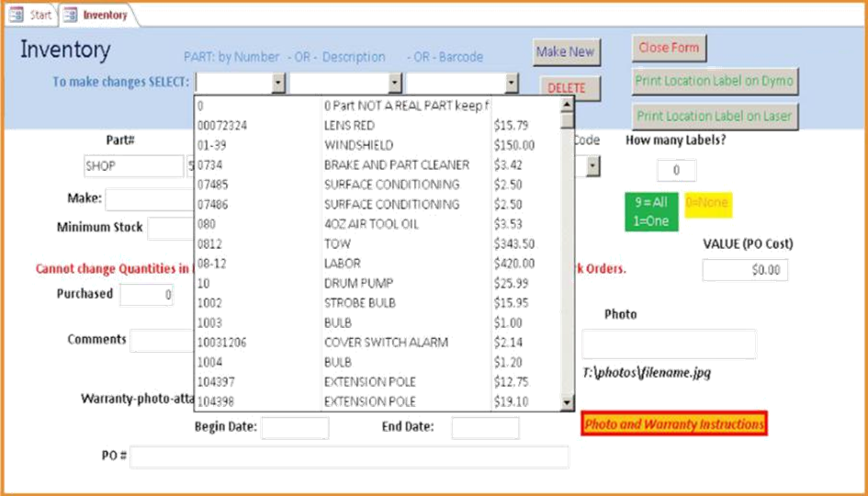Select part 104398 EXTENSION POLE
This screenshot has width=868, height=496.
pos(378,401)
